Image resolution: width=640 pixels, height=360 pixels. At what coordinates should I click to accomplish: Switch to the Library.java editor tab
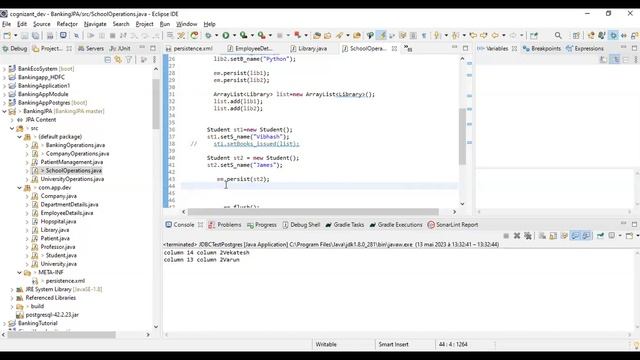point(308,49)
